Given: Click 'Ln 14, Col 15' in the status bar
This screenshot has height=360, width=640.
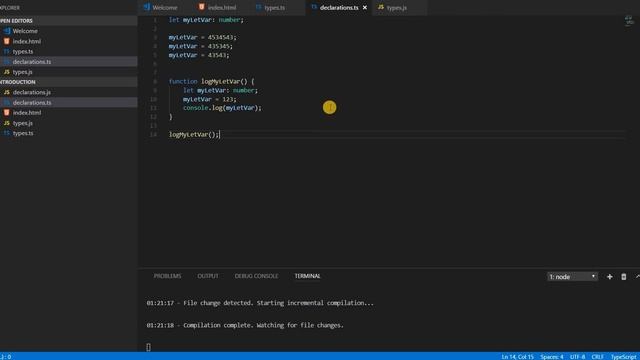Looking at the screenshot, I should (518, 357).
